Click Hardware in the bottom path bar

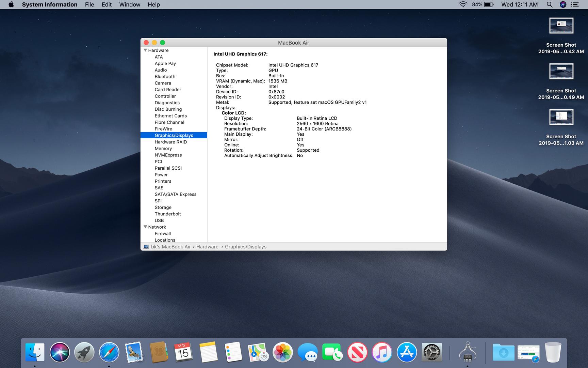tap(207, 247)
